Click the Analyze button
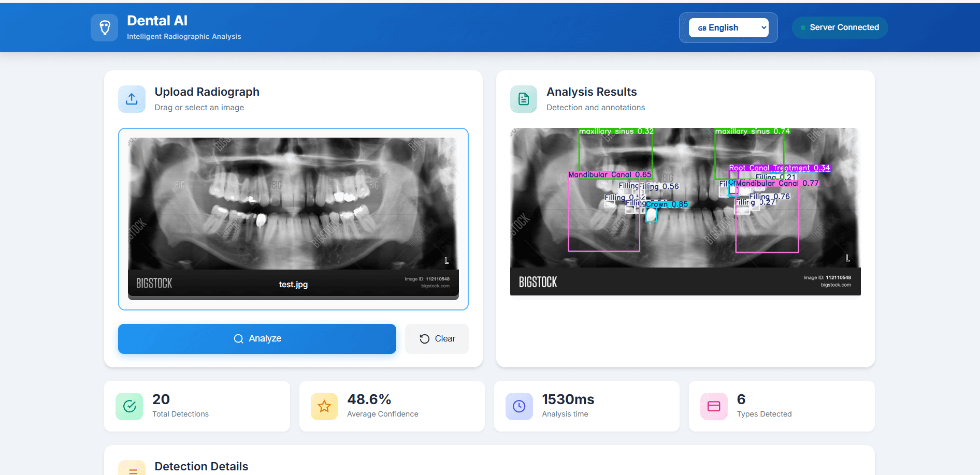Viewport: 980px width, 475px height. [x=257, y=339]
